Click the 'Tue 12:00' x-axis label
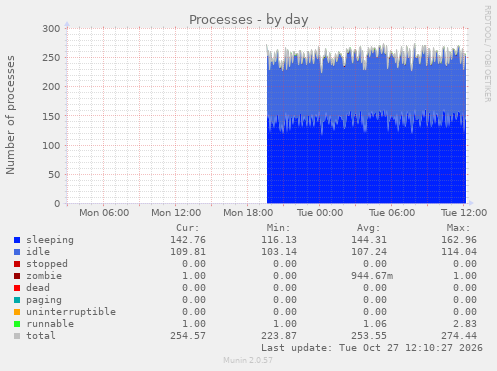Screen dimensions: 497x371 coord(464,213)
